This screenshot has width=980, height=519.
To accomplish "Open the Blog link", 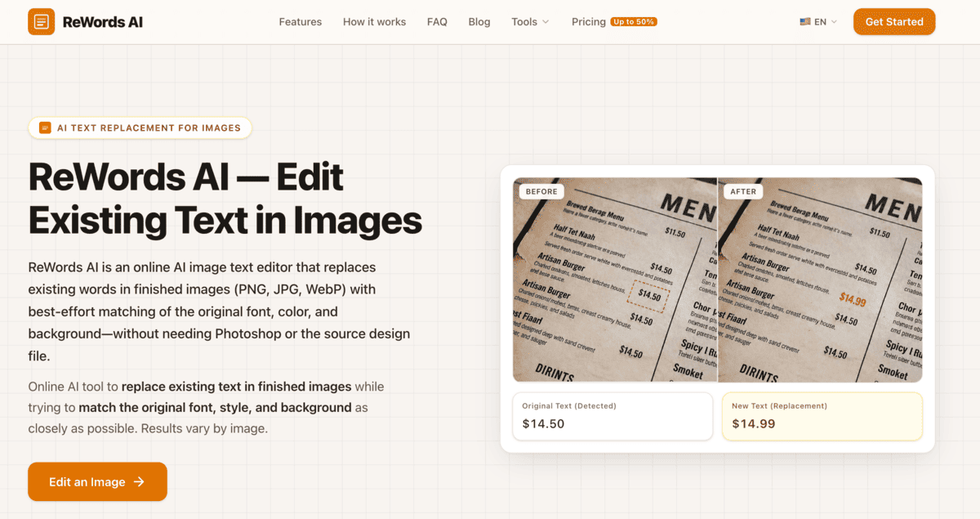I will click(479, 22).
